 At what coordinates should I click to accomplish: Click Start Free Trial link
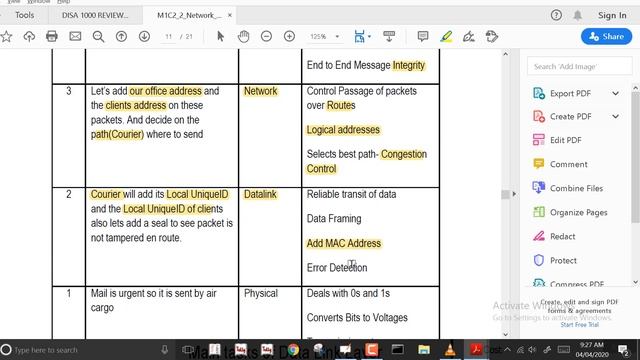point(579,325)
